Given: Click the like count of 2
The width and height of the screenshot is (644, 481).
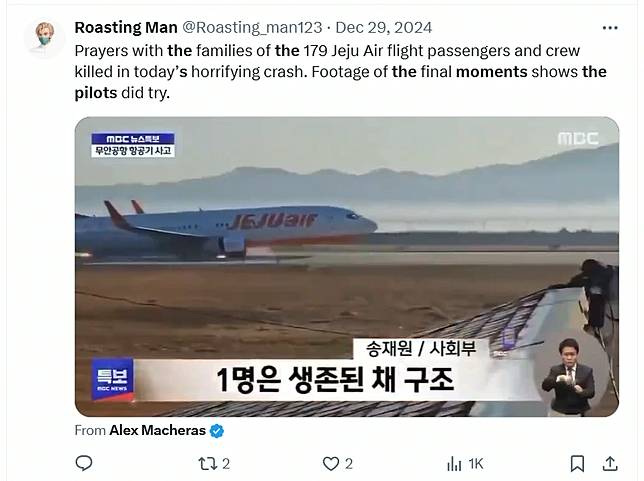Looking at the screenshot, I should [349, 464].
